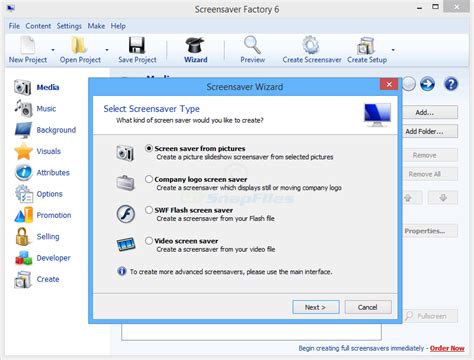Click the film strip video icon
474x360 pixels.
[126, 245]
